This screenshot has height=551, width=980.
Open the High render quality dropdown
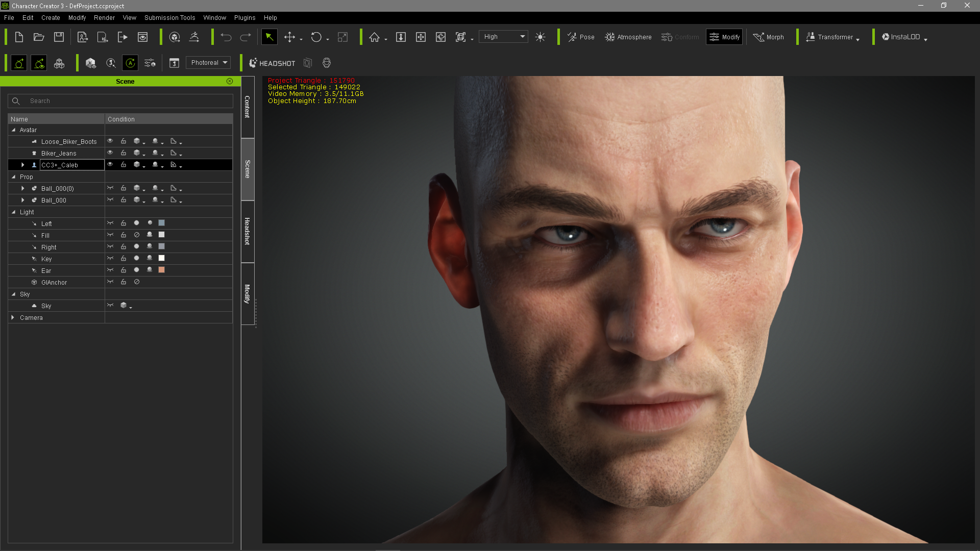[503, 37]
